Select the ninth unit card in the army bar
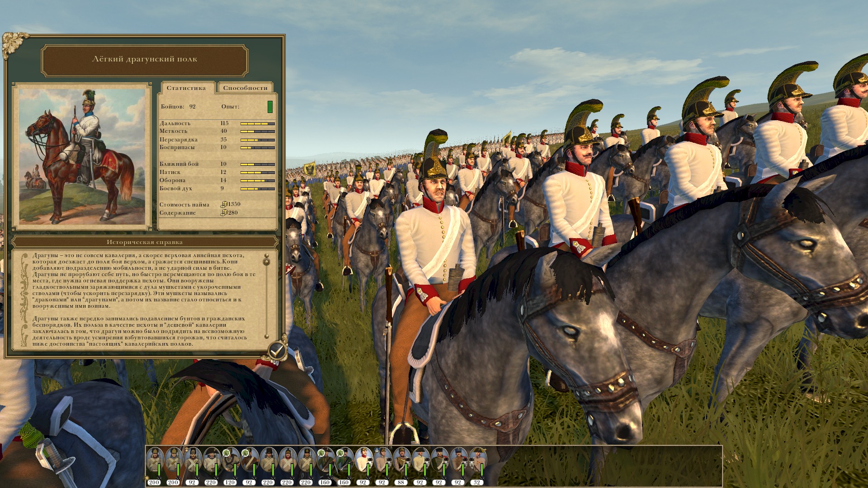 [306, 466]
